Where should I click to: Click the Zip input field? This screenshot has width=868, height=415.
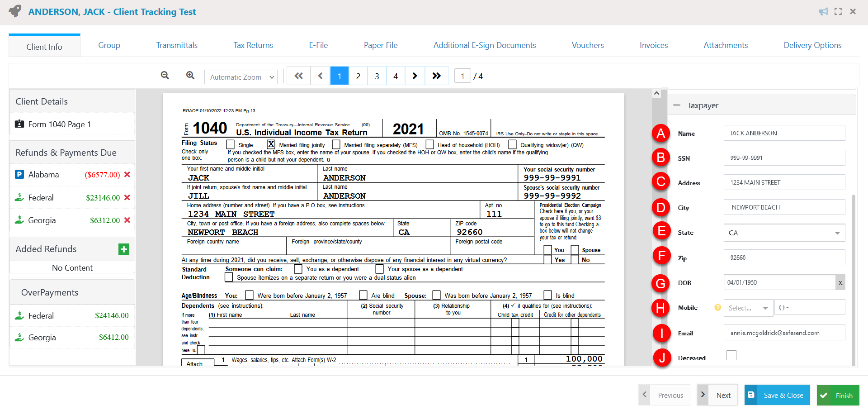[x=784, y=258]
